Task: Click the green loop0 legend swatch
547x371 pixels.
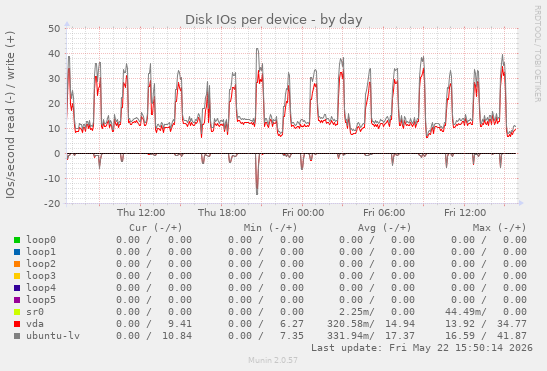Action: (x=17, y=240)
